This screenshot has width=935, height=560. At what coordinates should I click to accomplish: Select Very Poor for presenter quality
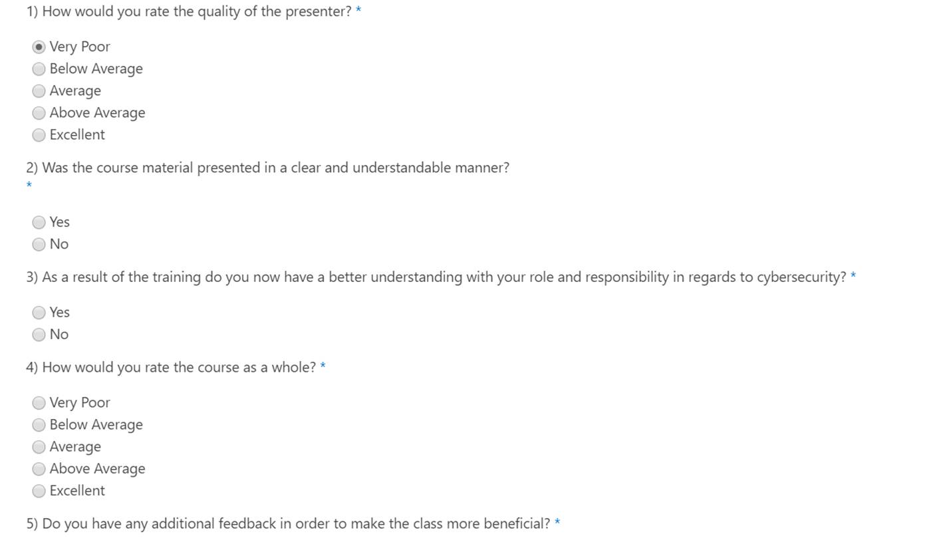pos(39,47)
